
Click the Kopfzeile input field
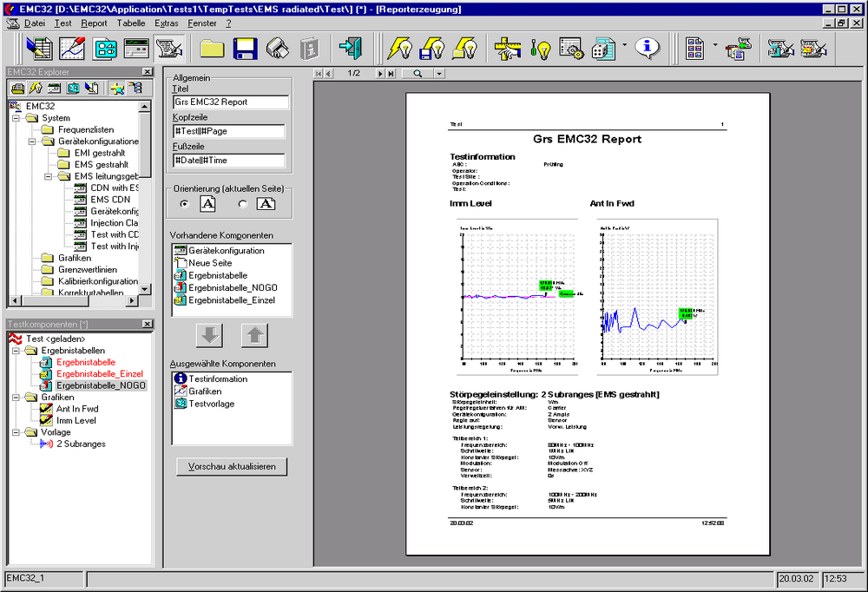(230, 131)
